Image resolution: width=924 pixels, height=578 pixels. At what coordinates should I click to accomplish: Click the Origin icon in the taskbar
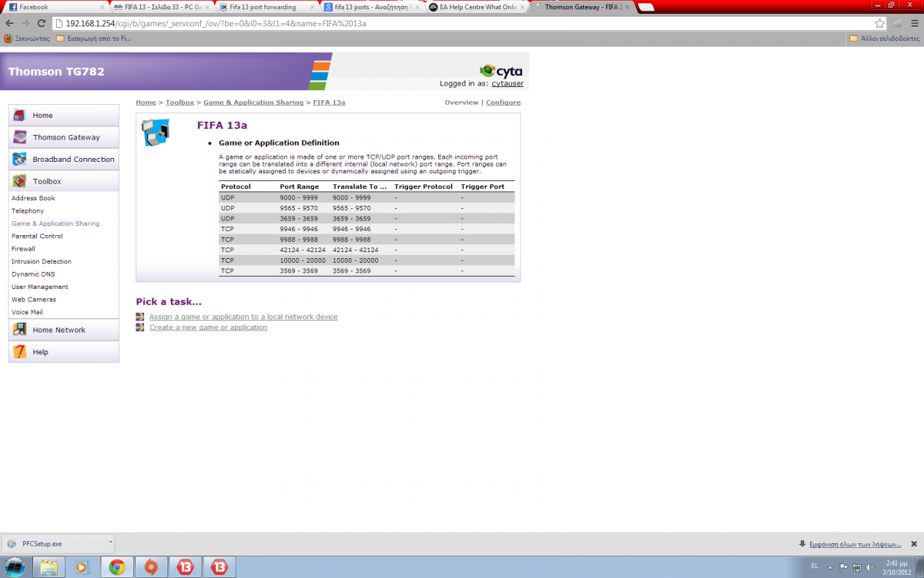click(152, 567)
